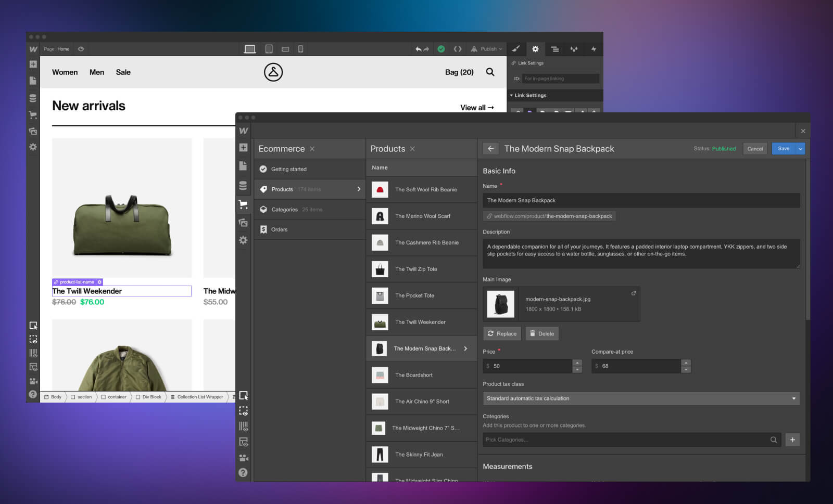This screenshot has width=833, height=504.
Task: Click the Women nav link on the canvas
Action: 65,72
